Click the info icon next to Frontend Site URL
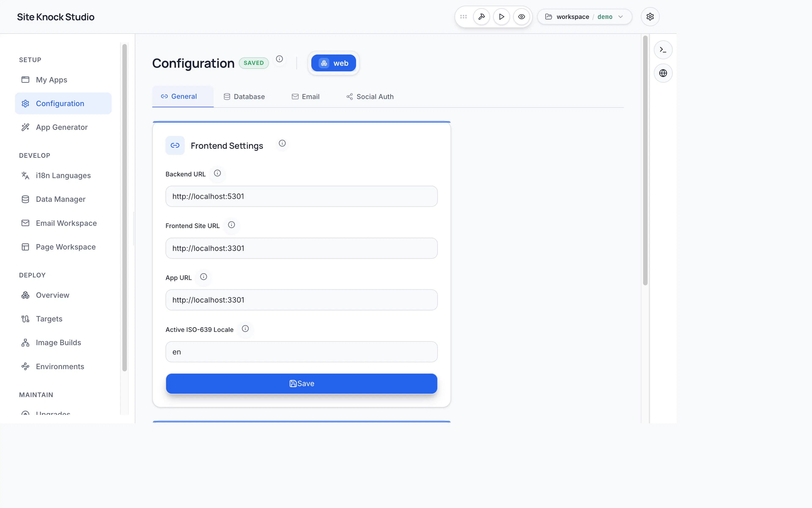The width and height of the screenshot is (812, 508). [x=232, y=225]
